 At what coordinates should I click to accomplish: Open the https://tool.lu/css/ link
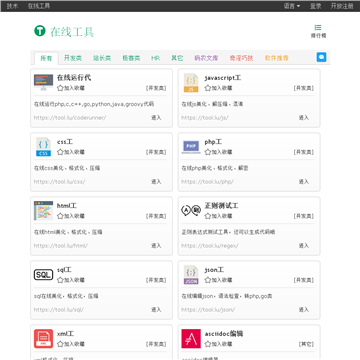point(59,181)
